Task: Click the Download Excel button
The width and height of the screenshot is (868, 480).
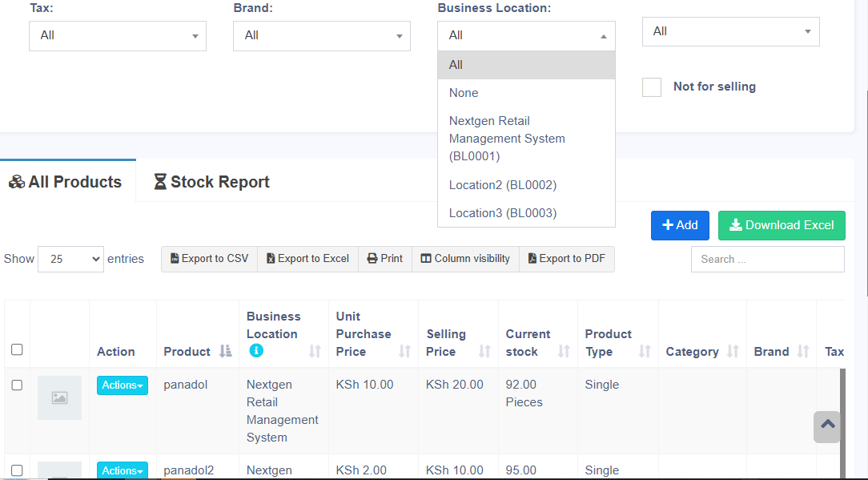Action: pos(782,226)
